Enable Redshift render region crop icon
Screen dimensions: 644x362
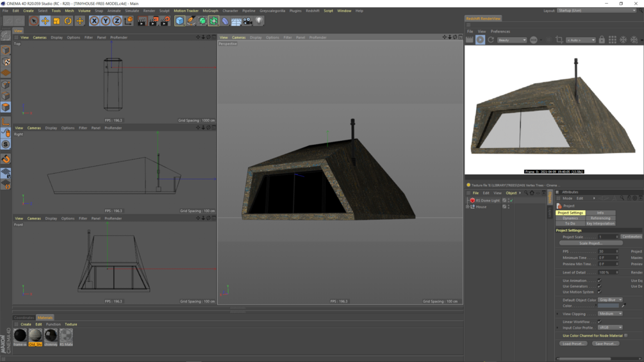click(x=559, y=40)
